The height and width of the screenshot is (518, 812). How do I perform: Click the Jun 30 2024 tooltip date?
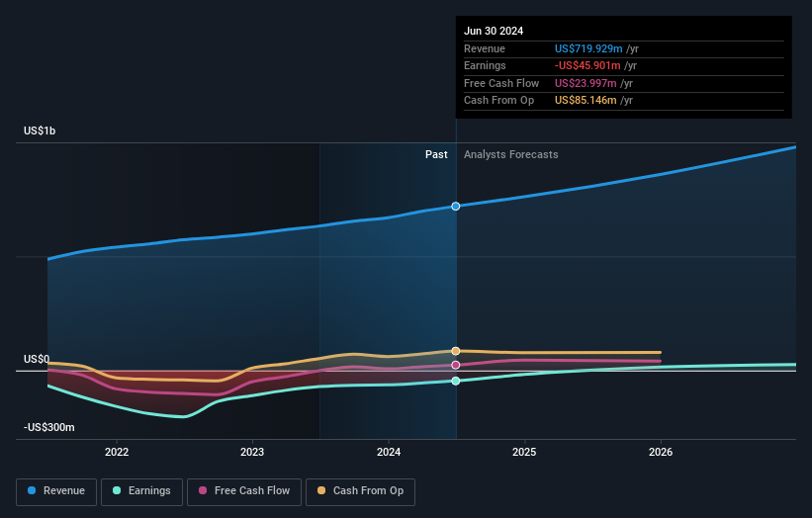click(494, 31)
